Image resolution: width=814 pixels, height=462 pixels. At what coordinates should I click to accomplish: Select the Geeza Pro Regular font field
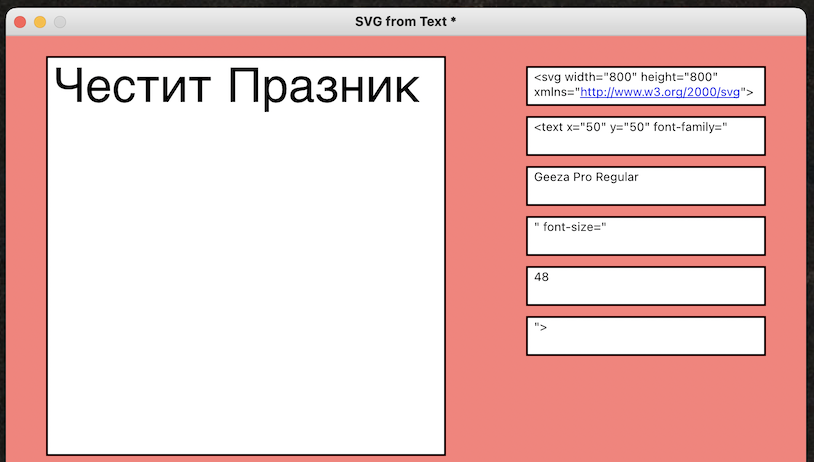tap(586, 177)
